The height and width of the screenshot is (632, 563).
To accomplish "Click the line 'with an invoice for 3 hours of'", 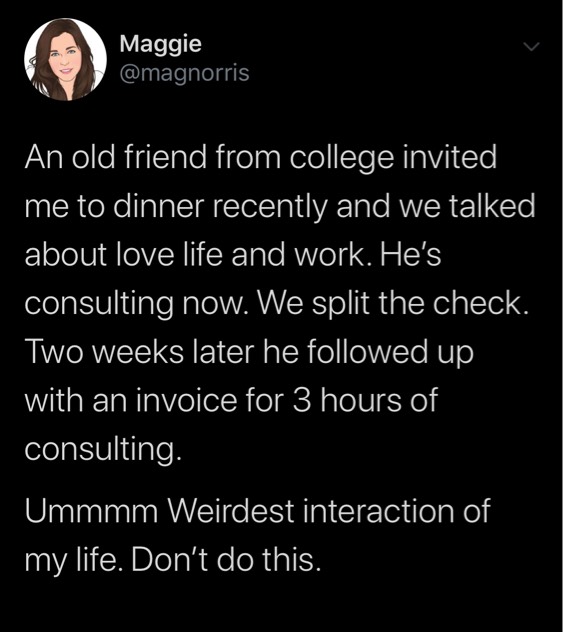I will [x=231, y=401].
